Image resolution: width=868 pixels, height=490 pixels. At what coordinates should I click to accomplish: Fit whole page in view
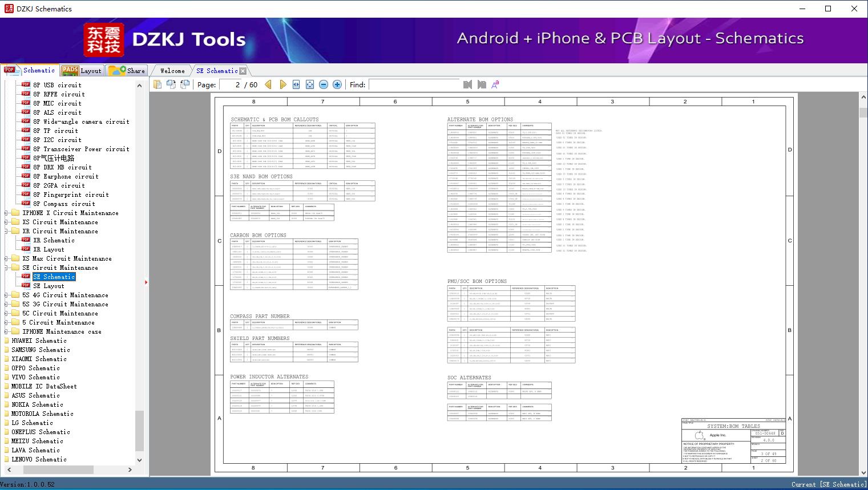(x=310, y=84)
